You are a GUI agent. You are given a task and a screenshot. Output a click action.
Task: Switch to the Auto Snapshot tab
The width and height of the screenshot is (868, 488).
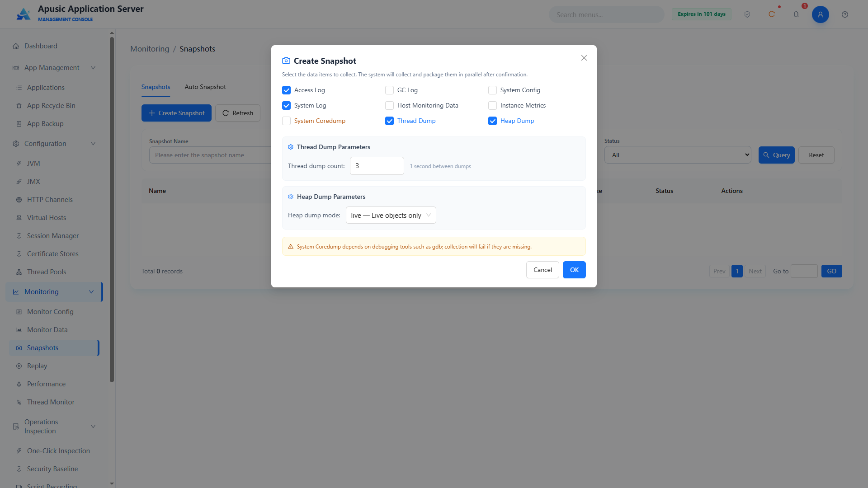click(205, 87)
